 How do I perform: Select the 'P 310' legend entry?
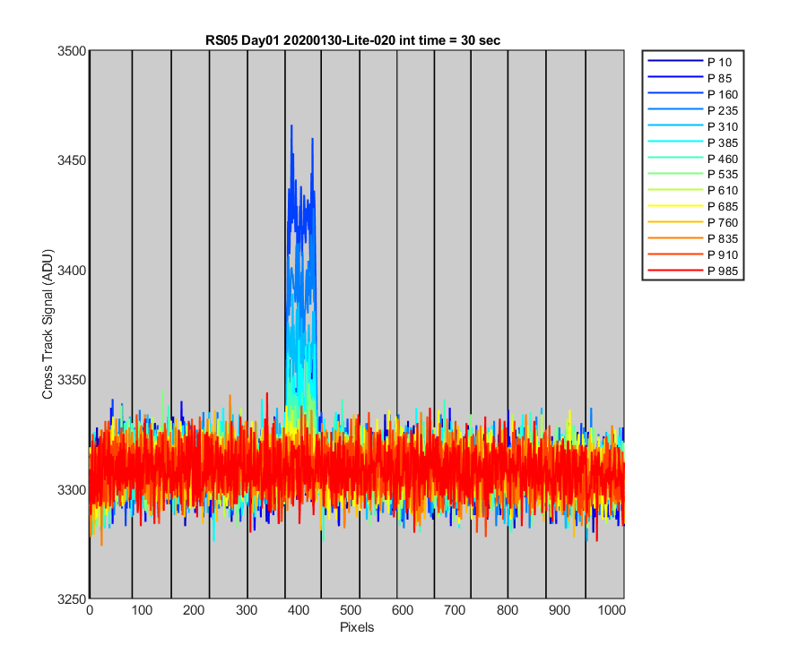coord(693,126)
